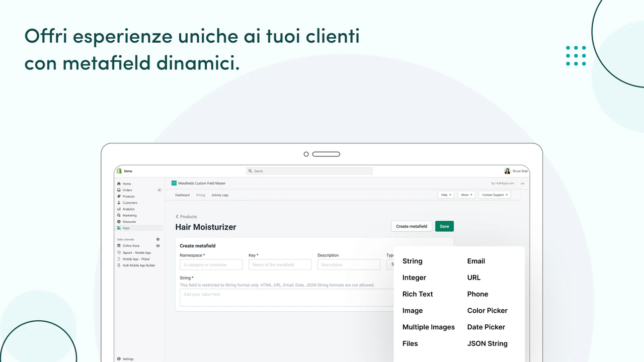Click the Hair Moisturizer heading

[x=206, y=227]
